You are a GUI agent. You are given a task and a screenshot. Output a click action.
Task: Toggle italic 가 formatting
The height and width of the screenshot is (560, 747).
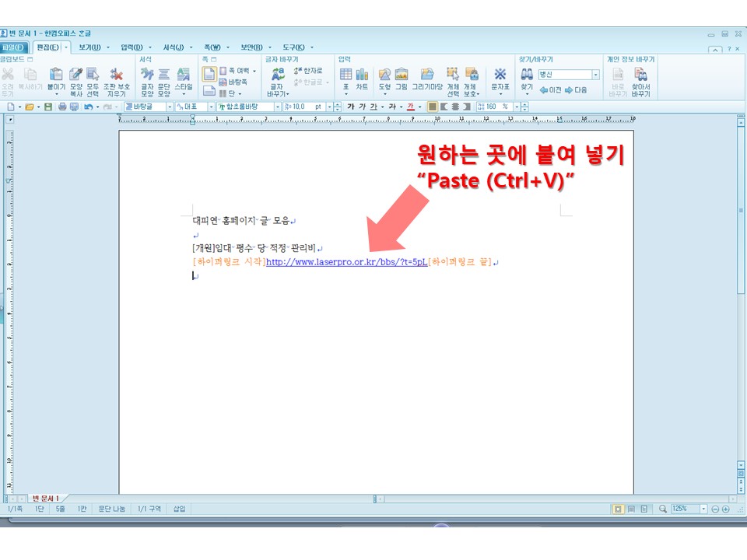[362, 107]
